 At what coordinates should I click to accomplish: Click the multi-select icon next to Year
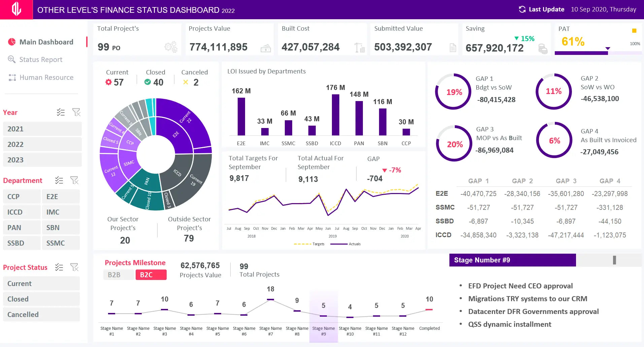(61, 112)
